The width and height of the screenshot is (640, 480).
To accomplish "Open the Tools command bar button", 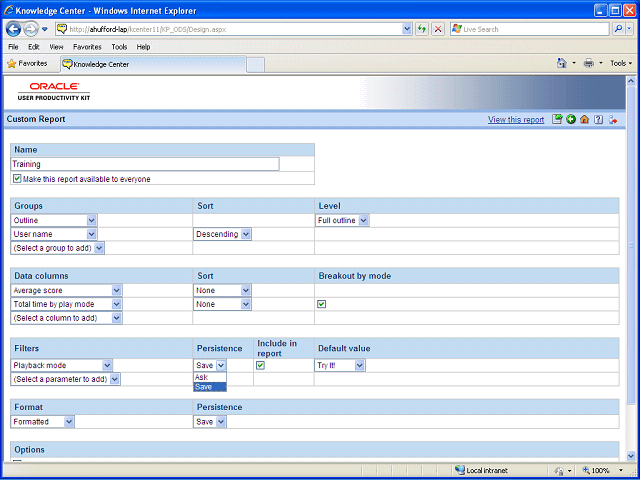I will [621, 63].
